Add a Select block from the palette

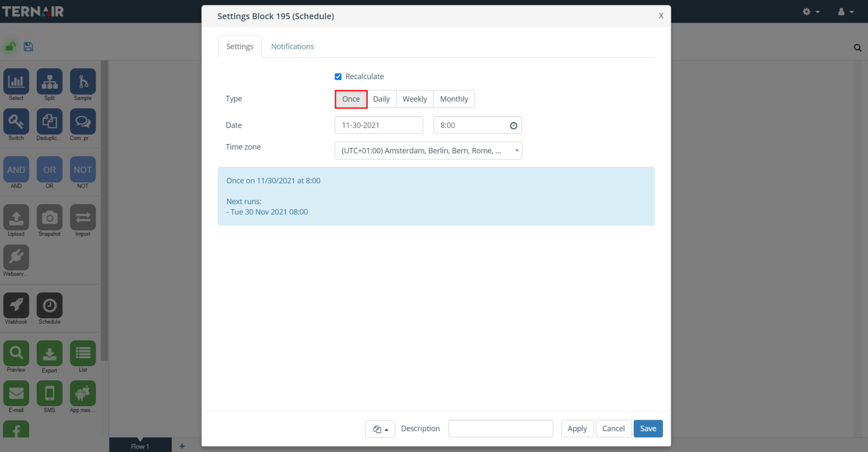[16, 81]
